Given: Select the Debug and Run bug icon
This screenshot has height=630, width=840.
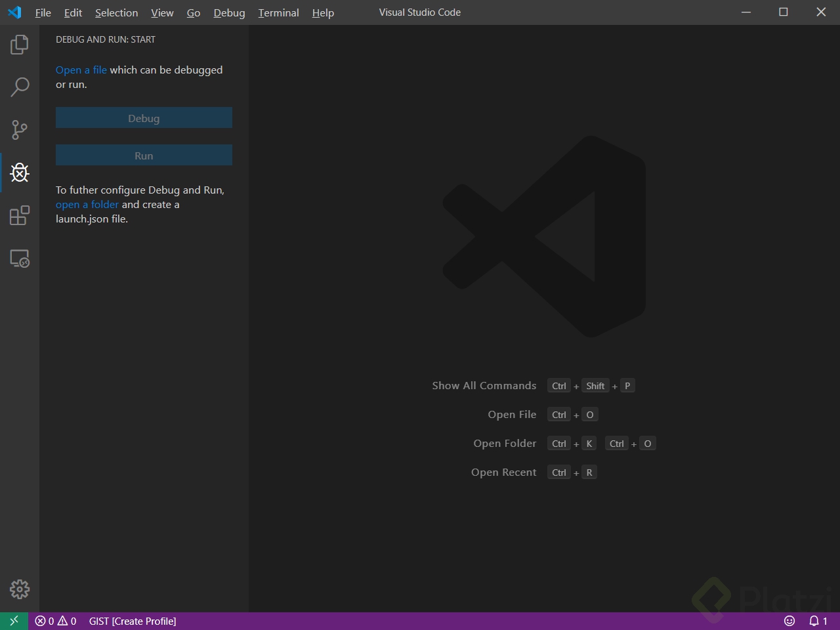Looking at the screenshot, I should (x=20, y=173).
